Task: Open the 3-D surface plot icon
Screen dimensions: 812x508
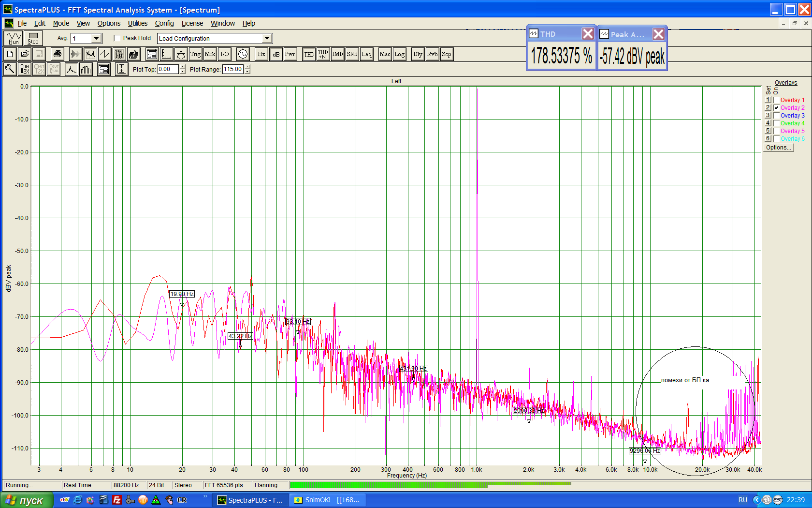Action: pos(133,54)
